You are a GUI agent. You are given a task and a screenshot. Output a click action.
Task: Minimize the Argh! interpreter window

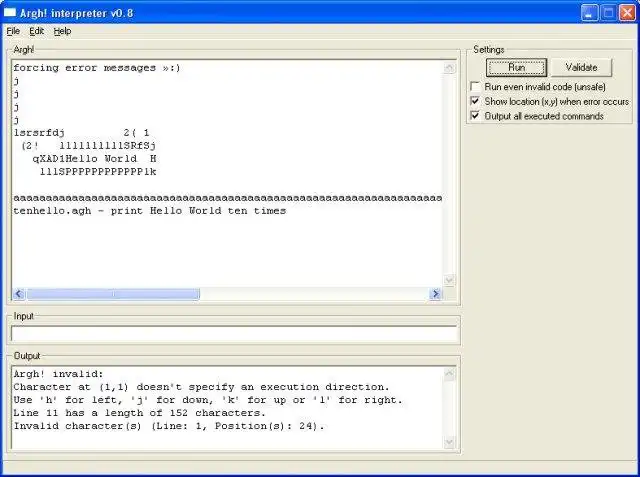pos(589,13)
